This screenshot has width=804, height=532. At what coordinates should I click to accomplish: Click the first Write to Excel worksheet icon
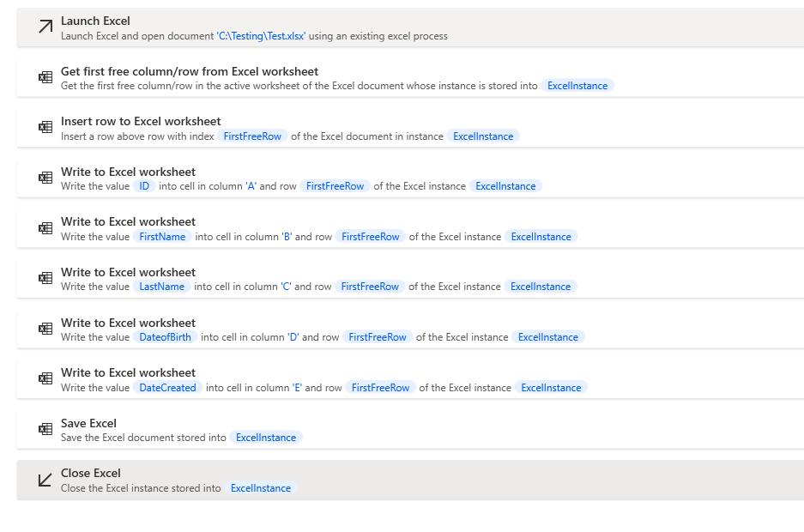(45, 178)
